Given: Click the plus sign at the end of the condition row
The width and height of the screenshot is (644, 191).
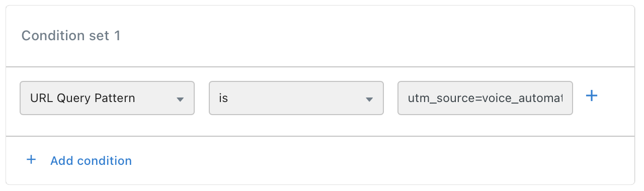Looking at the screenshot, I should [592, 95].
